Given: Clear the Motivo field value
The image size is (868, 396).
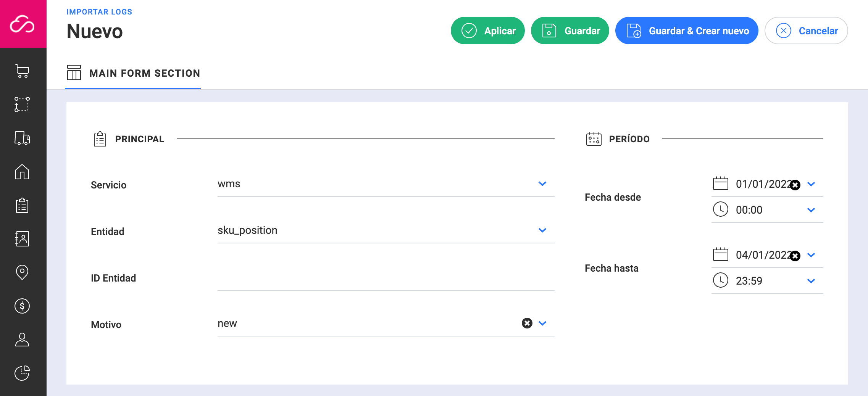Looking at the screenshot, I should (x=527, y=323).
